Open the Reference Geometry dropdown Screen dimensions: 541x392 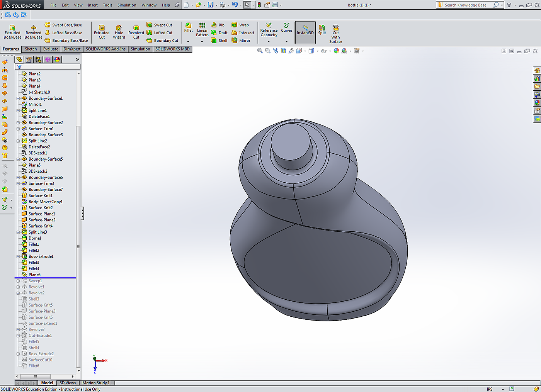click(x=269, y=41)
